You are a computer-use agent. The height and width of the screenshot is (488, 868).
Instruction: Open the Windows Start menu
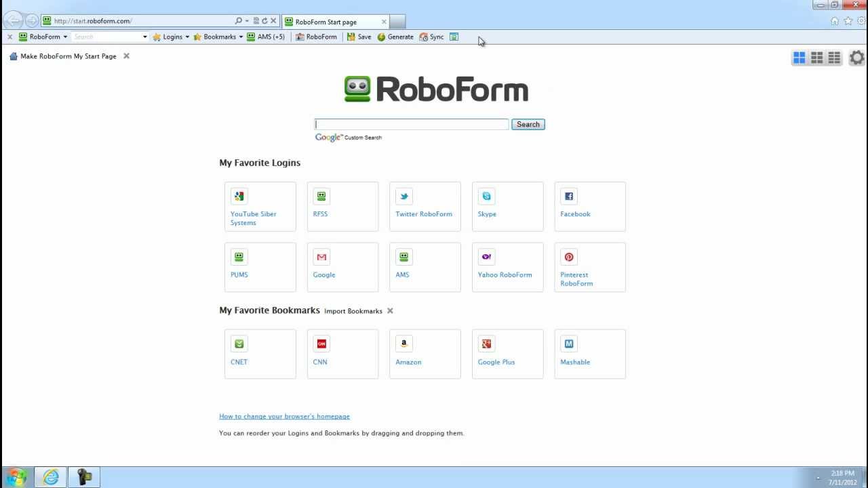point(16,477)
